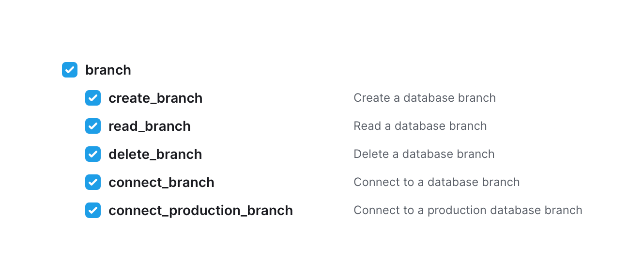Toggle the create_branch checkbox
Image resolution: width=644 pixels, height=280 pixels.
point(93,98)
